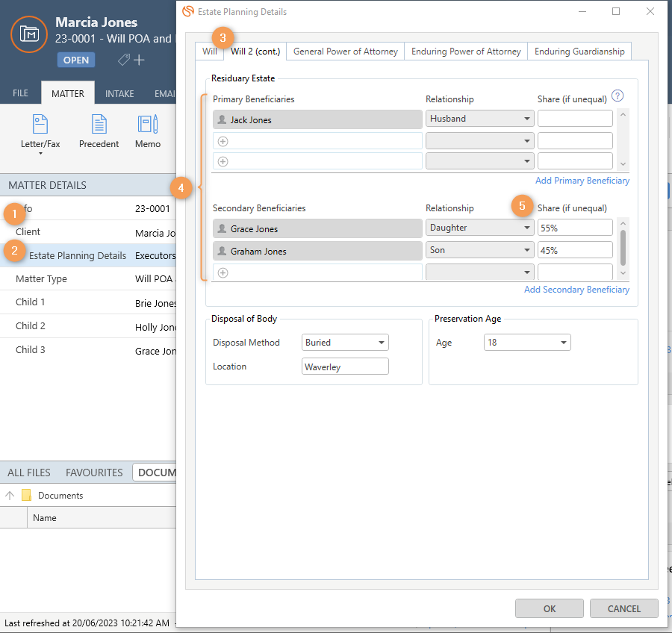672x633 pixels.
Task: Open the Daughter relationship dropdown
Action: tap(479, 228)
